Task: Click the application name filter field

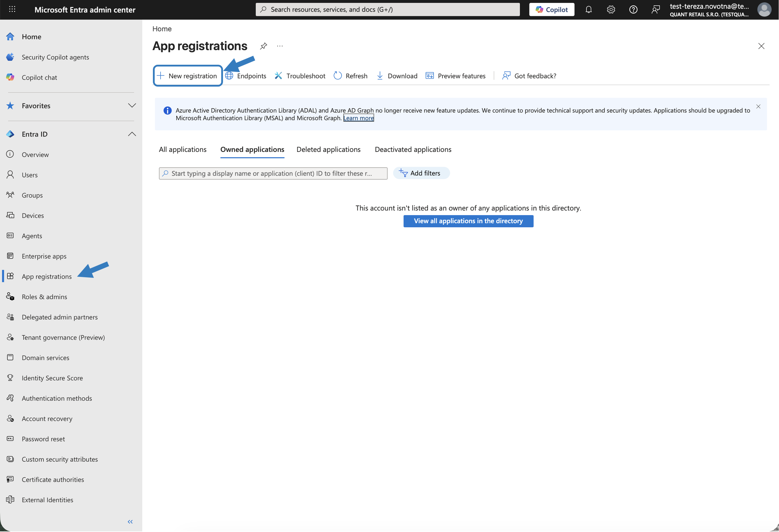Action: [273, 173]
